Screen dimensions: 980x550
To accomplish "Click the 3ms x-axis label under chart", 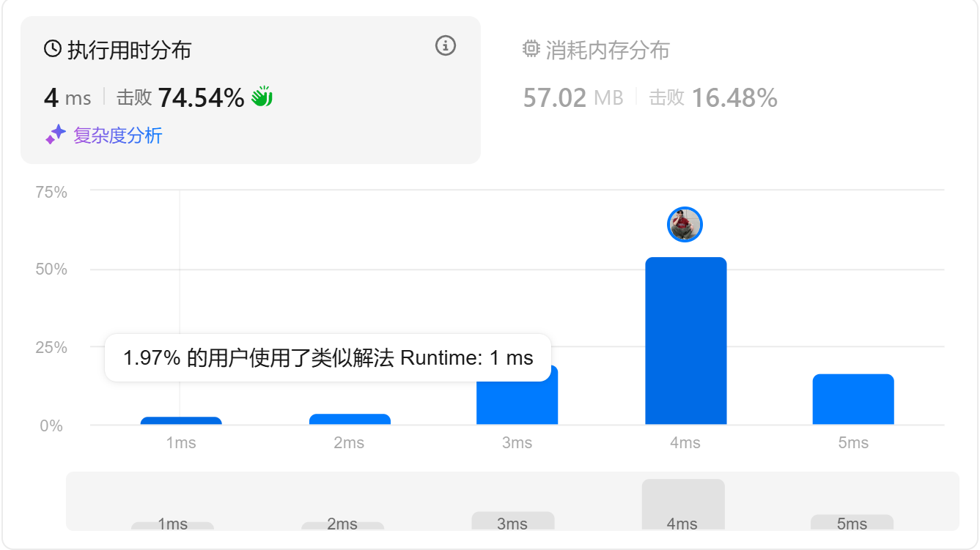I will point(517,443).
